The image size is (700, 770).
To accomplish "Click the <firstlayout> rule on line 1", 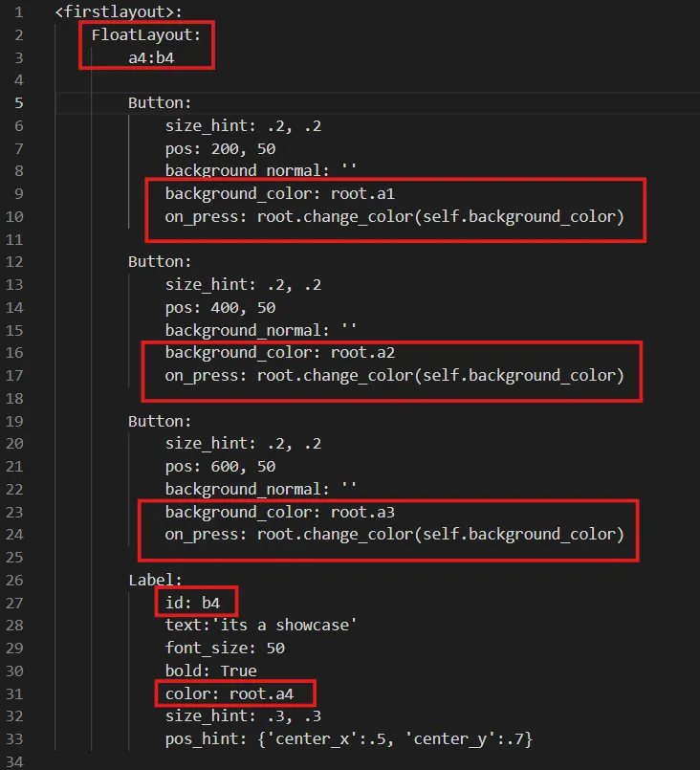I will [x=119, y=13].
